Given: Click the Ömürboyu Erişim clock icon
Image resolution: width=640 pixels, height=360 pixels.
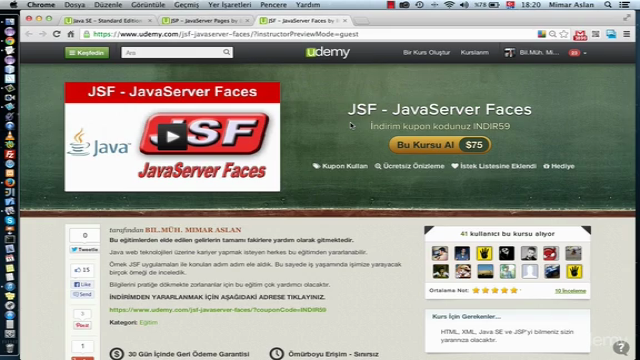Looking at the screenshot, I should pyautogui.click(x=277, y=354).
